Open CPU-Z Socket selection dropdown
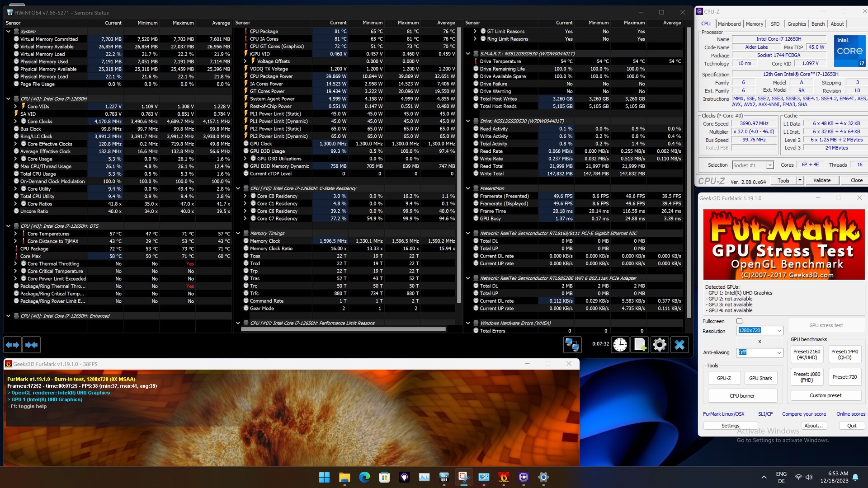The image size is (868, 488). point(752,165)
